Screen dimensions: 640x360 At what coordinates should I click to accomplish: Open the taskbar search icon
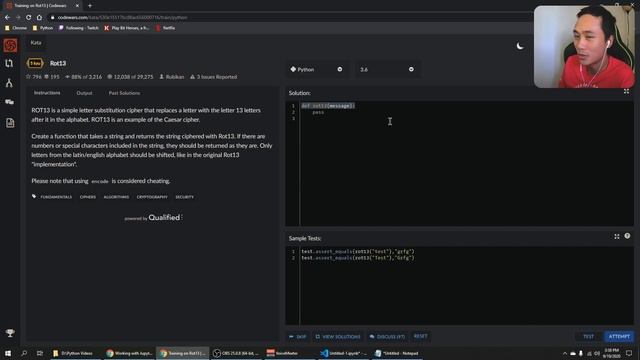click(x=24, y=353)
